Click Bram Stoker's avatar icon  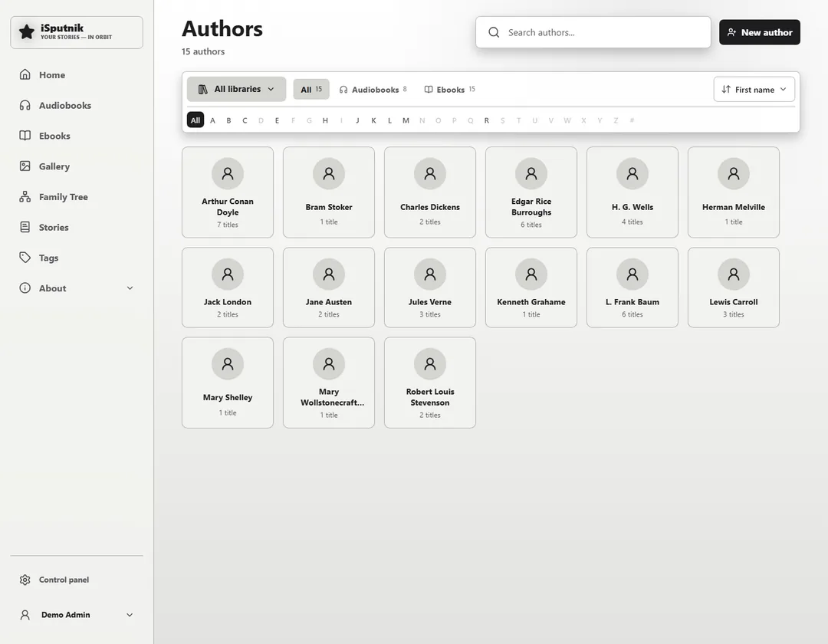329,173
